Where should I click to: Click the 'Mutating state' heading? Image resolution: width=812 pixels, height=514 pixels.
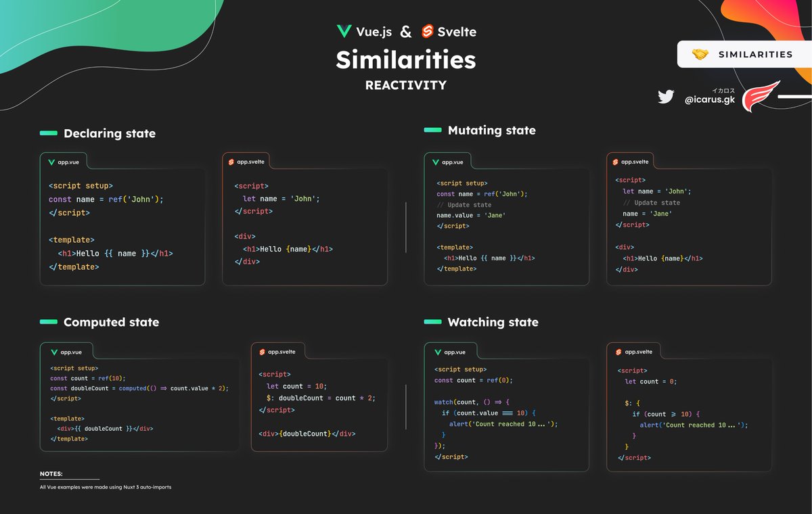click(492, 130)
